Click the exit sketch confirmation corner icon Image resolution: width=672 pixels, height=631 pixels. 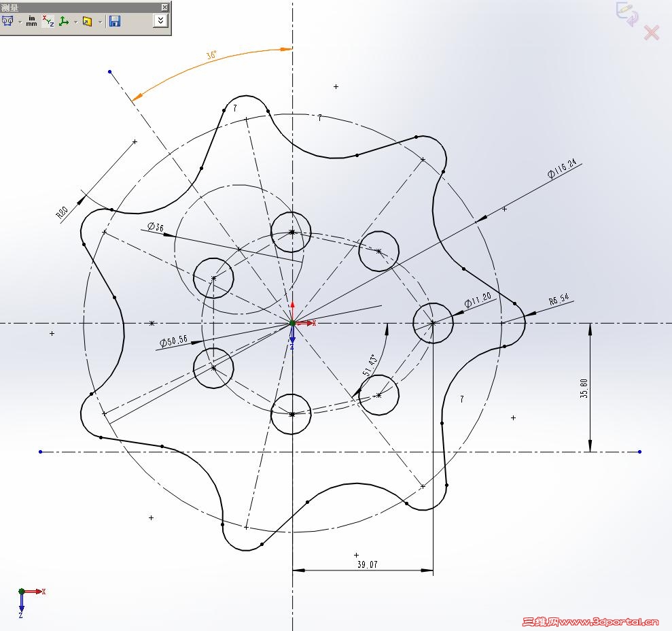[626, 14]
